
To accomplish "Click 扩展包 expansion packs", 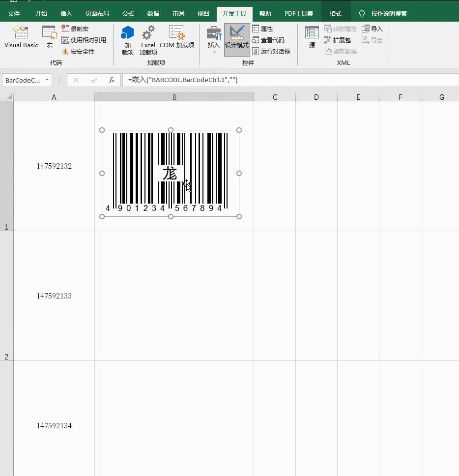I will 337,40.
